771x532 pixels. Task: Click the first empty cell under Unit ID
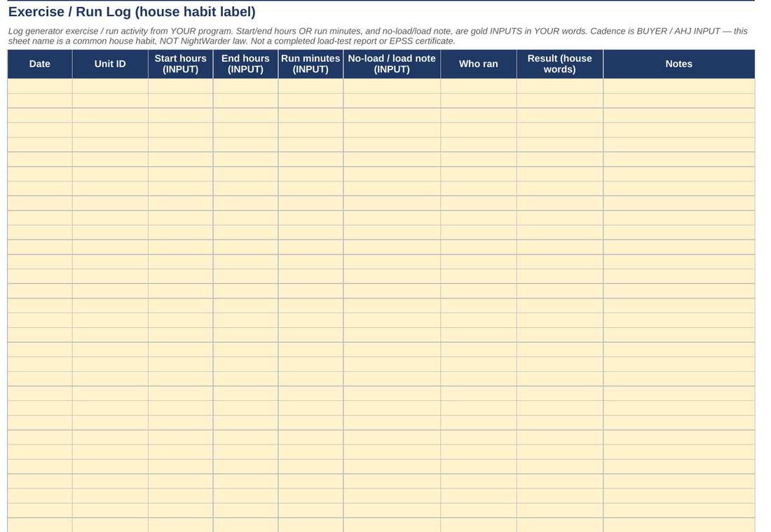(110, 86)
